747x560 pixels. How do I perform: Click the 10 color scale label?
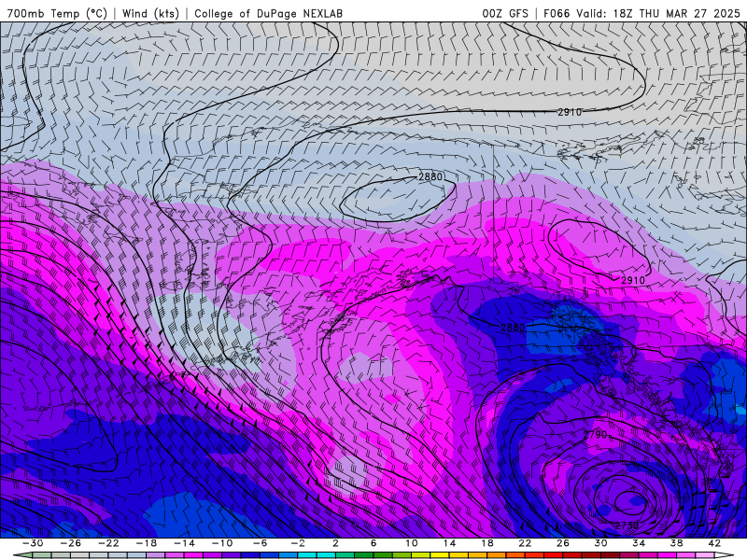[411, 543]
